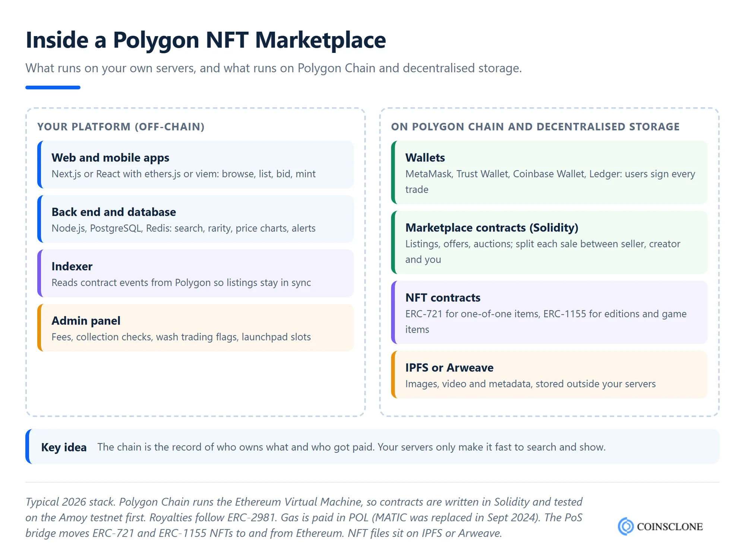Viewport: 745px width, 560px height.
Task: Click 'ERC-721 for one-of-one items' text
Action: click(x=546, y=322)
